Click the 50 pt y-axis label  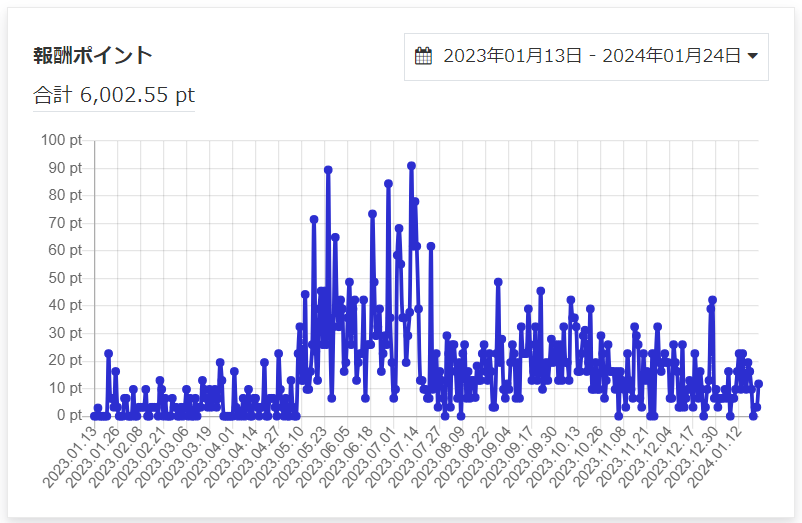coord(66,278)
